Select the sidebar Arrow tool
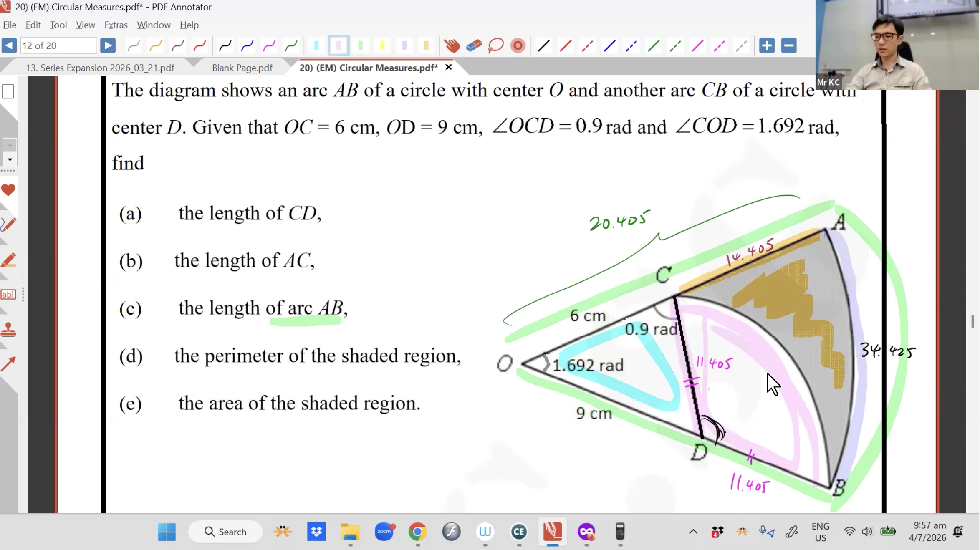Image resolution: width=980 pixels, height=550 pixels. (x=8, y=364)
